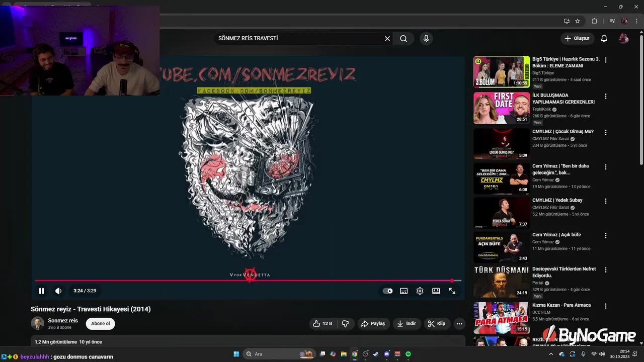Open Sonmez reis channel name link
Viewport: 644px width, 362px height.
pos(63,320)
